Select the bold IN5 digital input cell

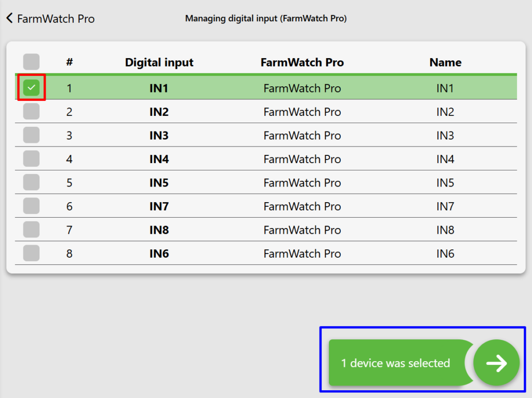click(x=159, y=183)
